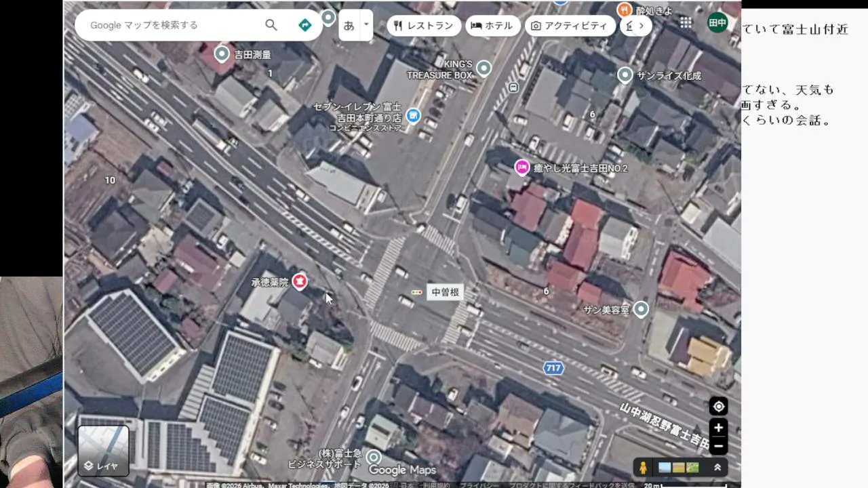Click the route 717 shield
The width and height of the screenshot is (868, 488).
[553, 368]
